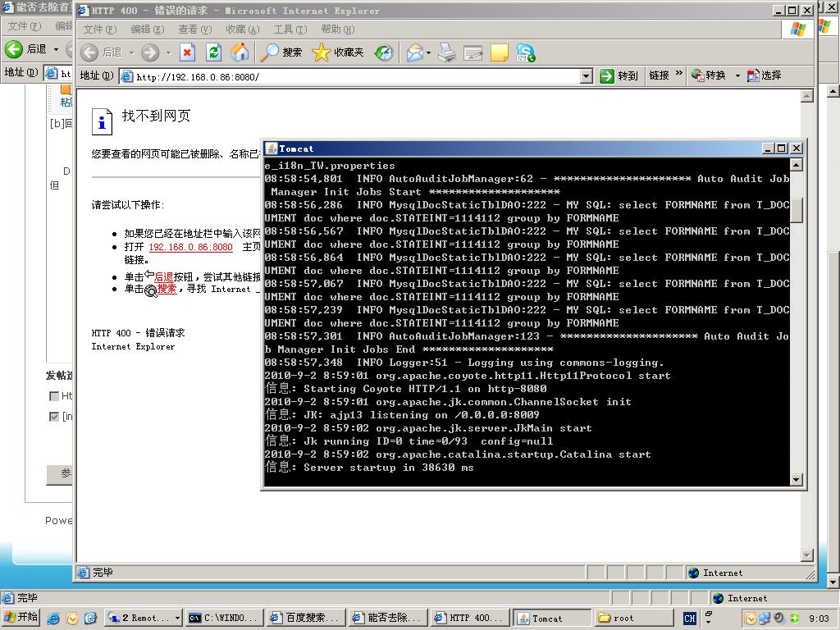840x630 pixels.
Task: Switch to C:\WINDO... taskbar item
Action: (225, 618)
